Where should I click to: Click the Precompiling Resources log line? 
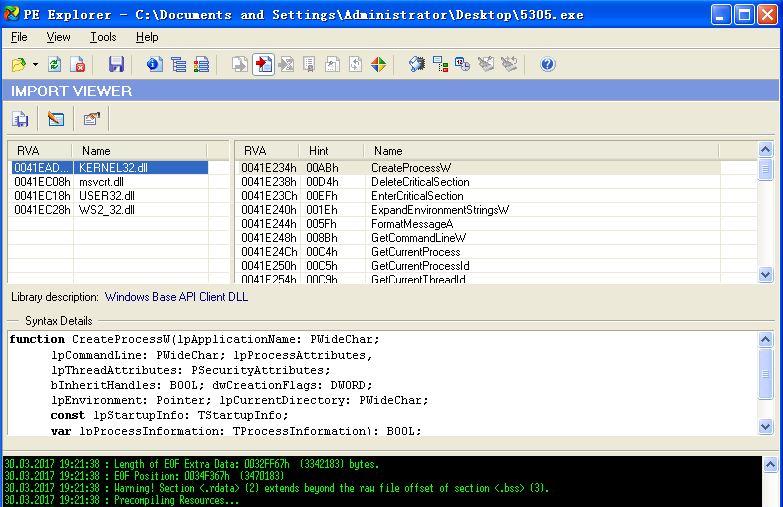(122, 500)
